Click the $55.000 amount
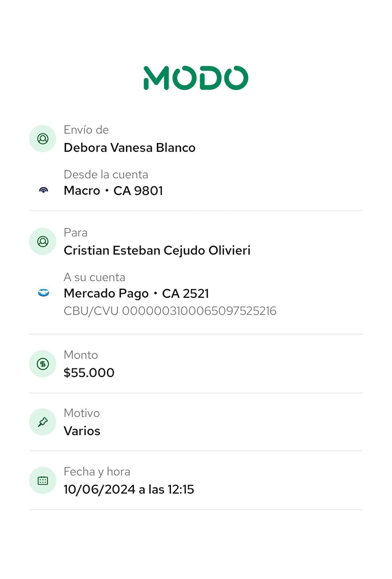Image resolution: width=392 pixels, height=579 pixels. 89,373
